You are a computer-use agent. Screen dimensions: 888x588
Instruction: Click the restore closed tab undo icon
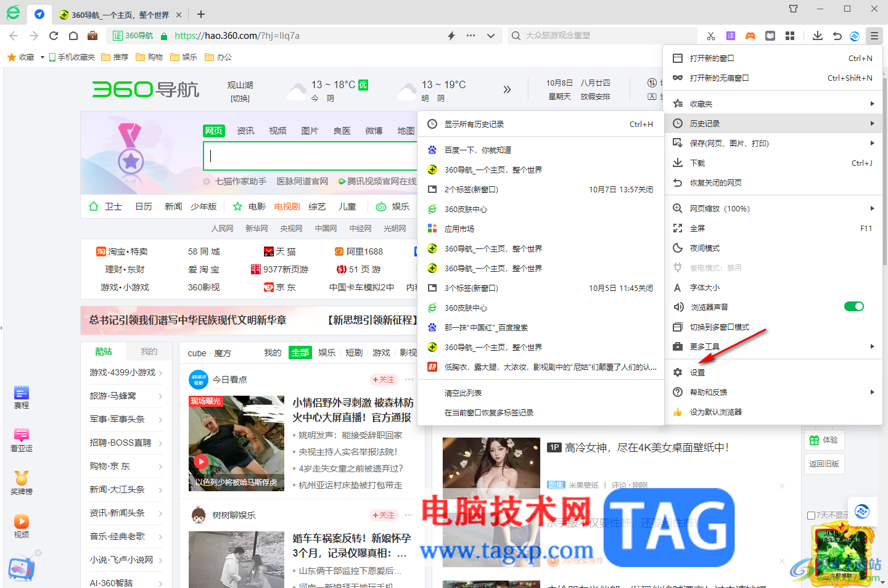(837, 35)
